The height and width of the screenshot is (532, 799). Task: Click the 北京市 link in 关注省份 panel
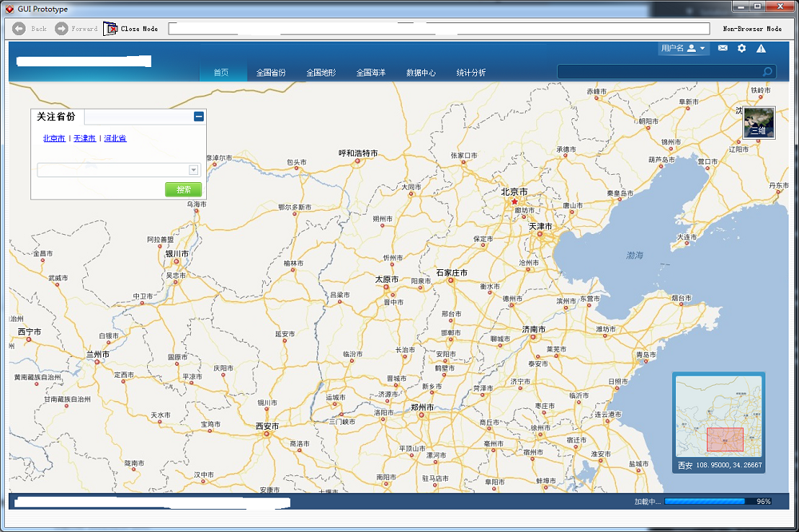click(54, 138)
